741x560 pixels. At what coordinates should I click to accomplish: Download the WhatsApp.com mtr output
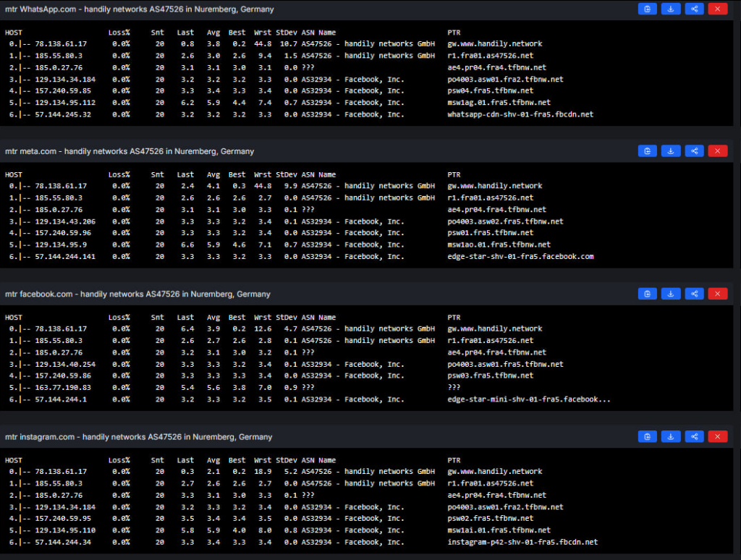click(671, 9)
